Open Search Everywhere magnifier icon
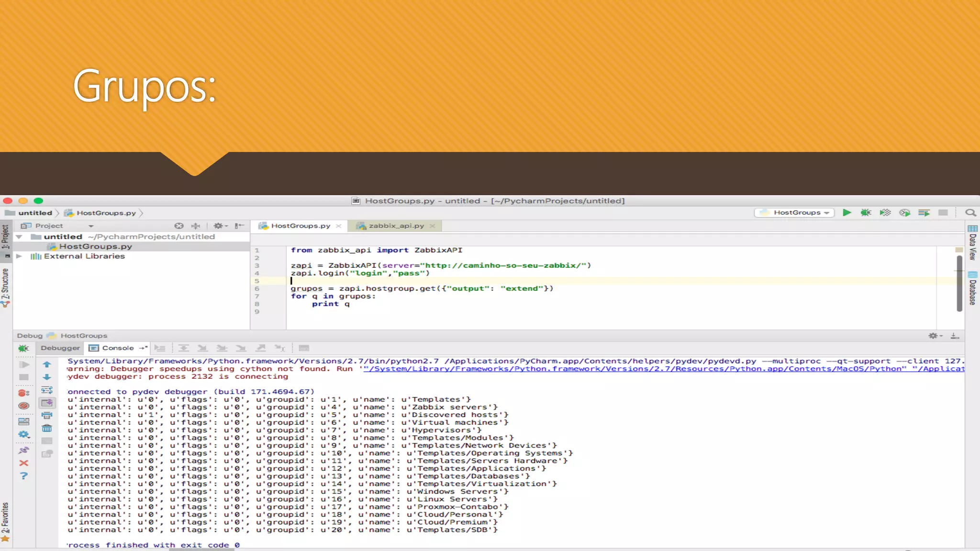Screen dimensions: 980x551 point(970,213)
